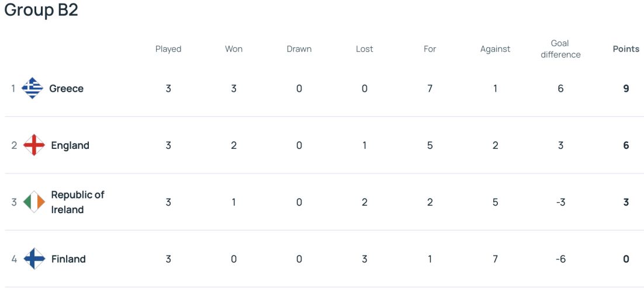Click the Goal difference column header
The height and width of the screenshot is (292, 644).
560,49
